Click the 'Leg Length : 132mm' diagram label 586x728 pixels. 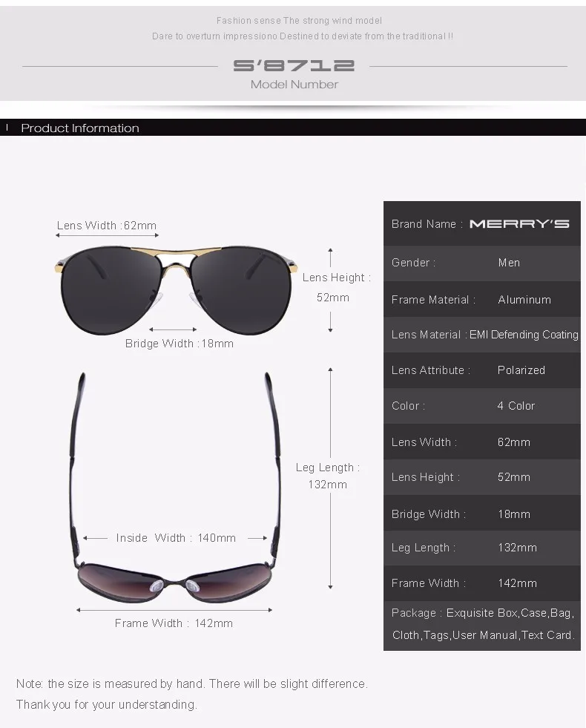(328, 476)
